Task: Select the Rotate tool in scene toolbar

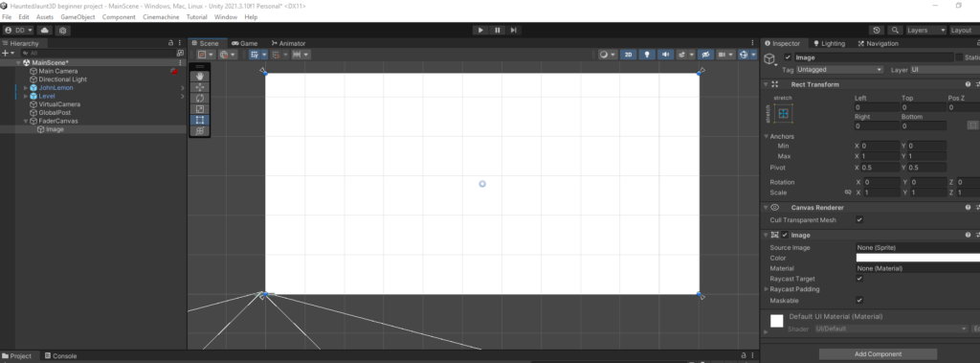Action: 200,99
